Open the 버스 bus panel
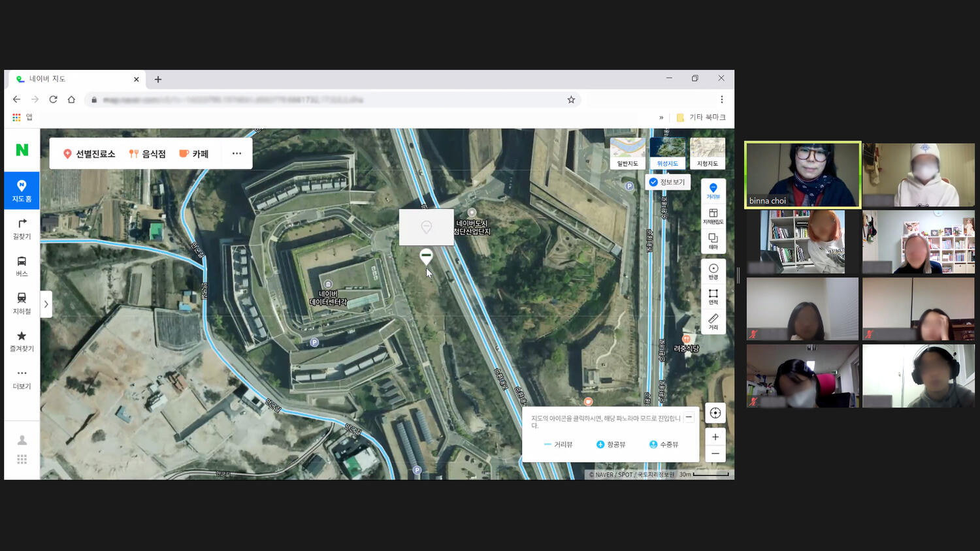Image resolution: width=980 pixels, height=551 pixels. pyautogui.click(x=22, y=266)
